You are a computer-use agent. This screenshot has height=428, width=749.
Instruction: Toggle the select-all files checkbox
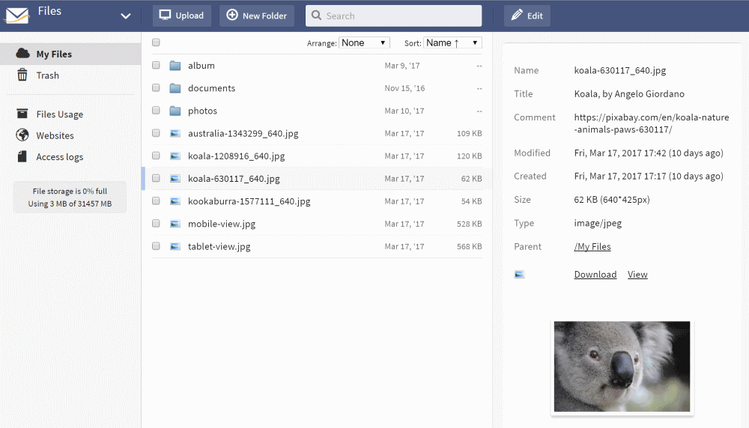156,43
